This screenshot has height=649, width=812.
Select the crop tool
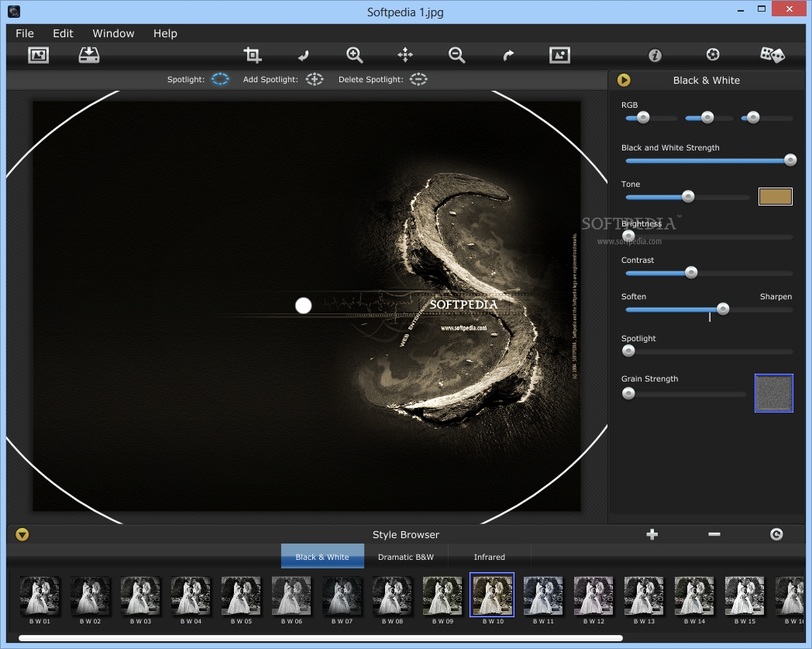click(252, 55)
